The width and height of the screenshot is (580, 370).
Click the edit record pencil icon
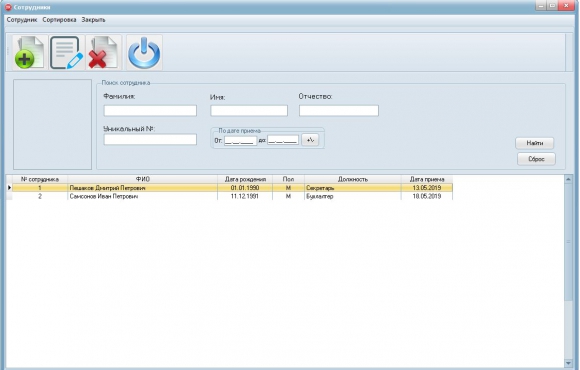click(x=67, y=52)
